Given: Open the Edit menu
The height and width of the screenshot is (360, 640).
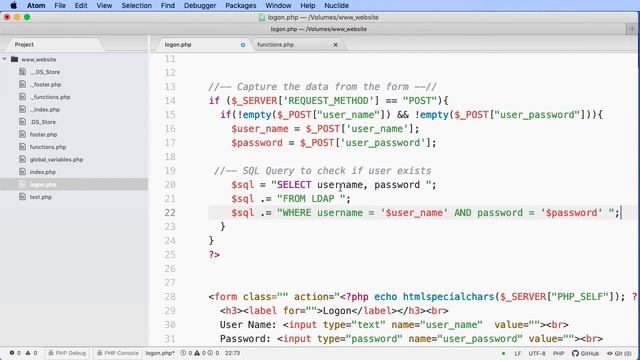Looking at the screenshot, I should (81, 6).
